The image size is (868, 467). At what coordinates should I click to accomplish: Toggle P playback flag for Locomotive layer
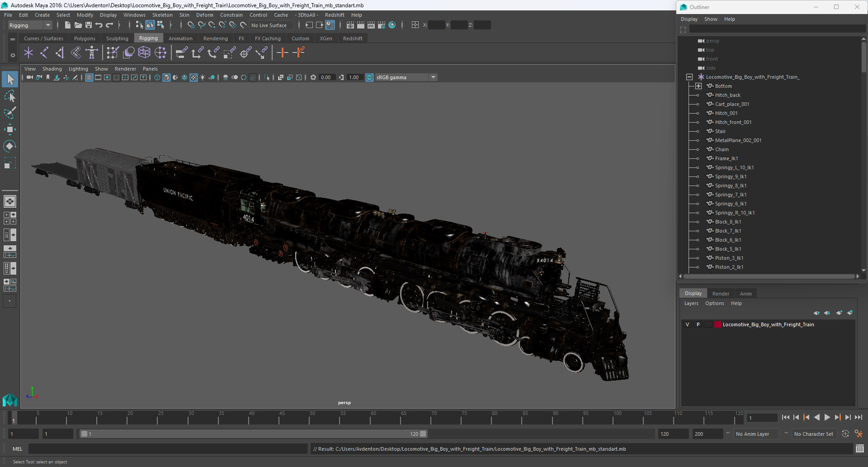(698, 324)
